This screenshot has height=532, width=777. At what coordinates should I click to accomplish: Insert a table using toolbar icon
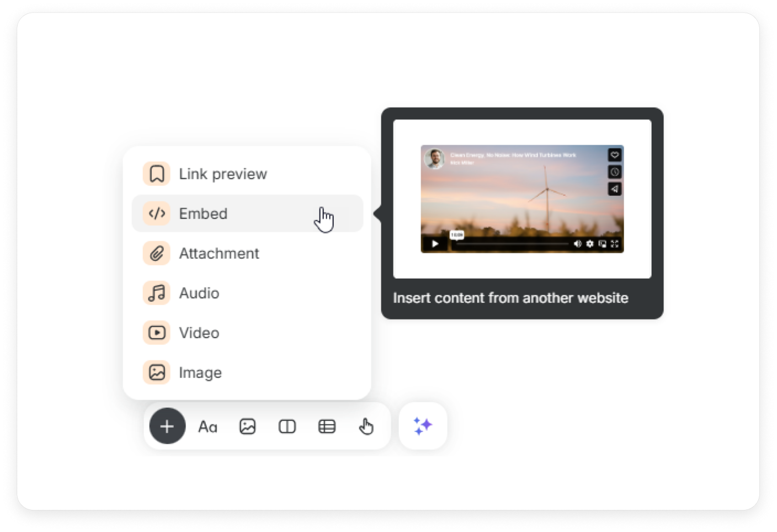tap(327, 427)
